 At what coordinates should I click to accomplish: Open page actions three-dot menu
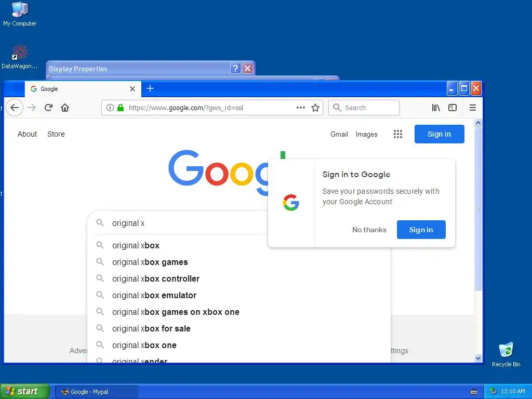pyautogui.click(x=301, y=108)
